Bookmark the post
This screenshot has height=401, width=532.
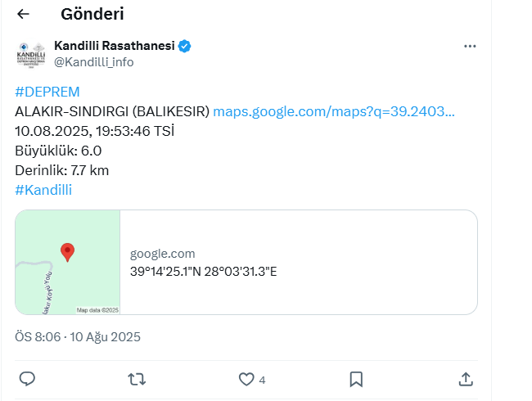[x=356, y=379]
